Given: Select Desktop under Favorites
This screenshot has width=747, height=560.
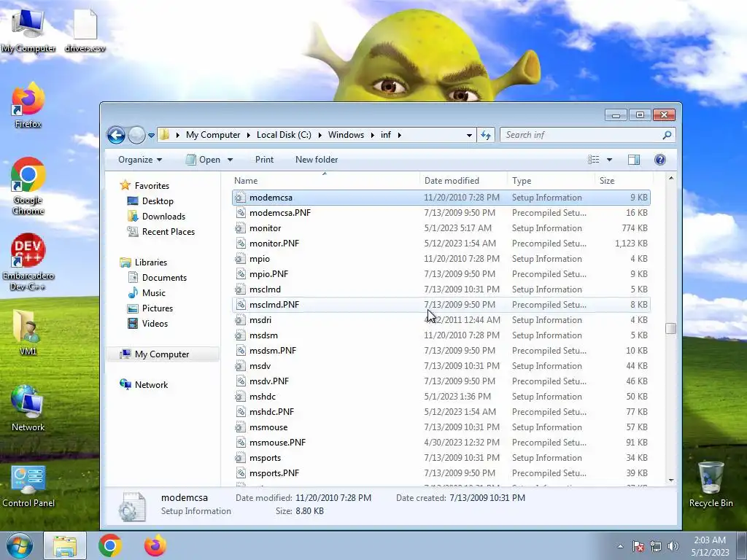Looking at the screenshot, I should tap(150, 201).
